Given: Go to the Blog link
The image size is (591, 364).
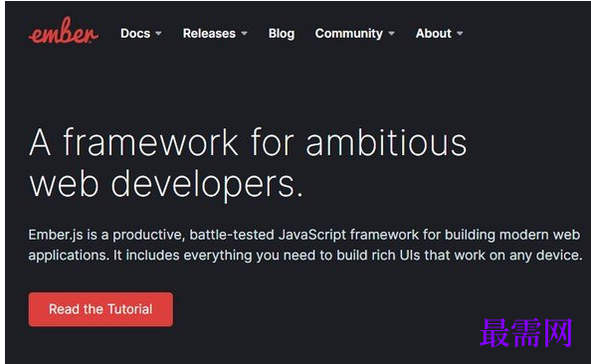Looking at the screenshot, I should (x=282, y=34).
